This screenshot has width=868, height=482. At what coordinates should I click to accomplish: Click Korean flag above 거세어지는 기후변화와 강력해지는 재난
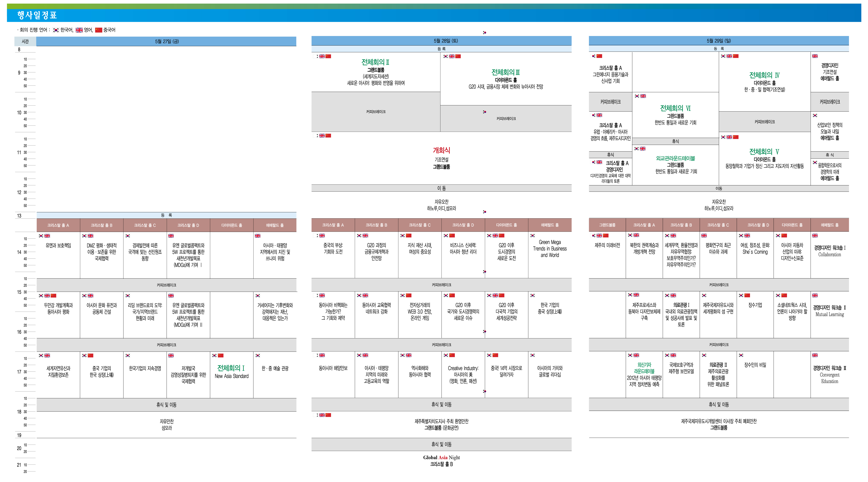258,296
